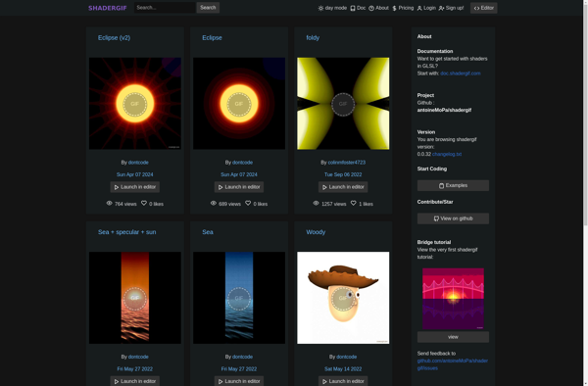This screenshot has width=588, height=386.
Task: Click the eye icon next to 764 views
Action: pyautogui.click(x=109, y=203)
